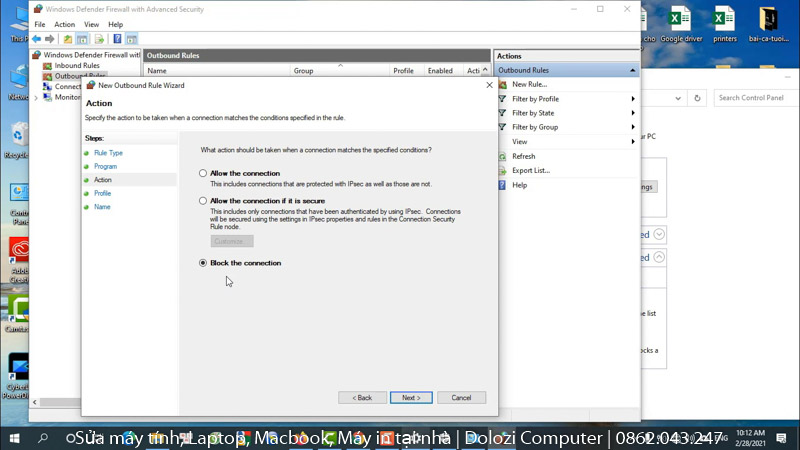Screen dimensions: 800x450
Task: Open the Action menu in menu bar
Action: (64, 24)
